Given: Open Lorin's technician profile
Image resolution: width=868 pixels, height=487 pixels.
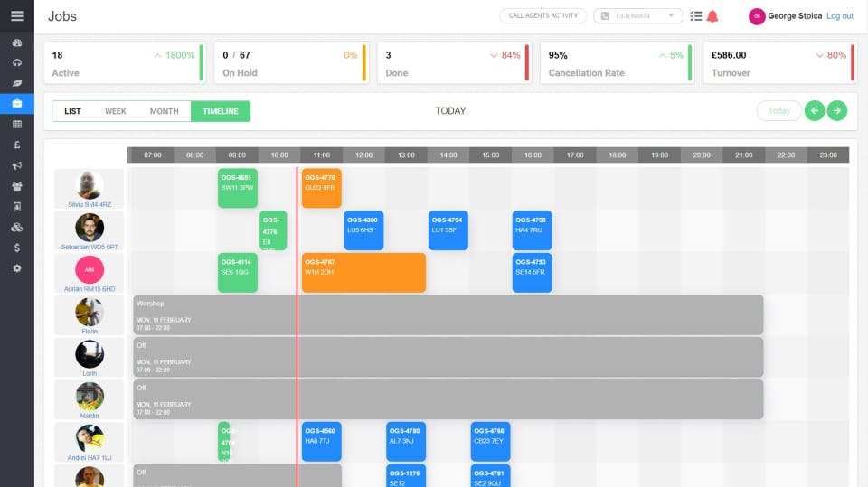Looking at the screenshot, I should [x=90, y=358].
